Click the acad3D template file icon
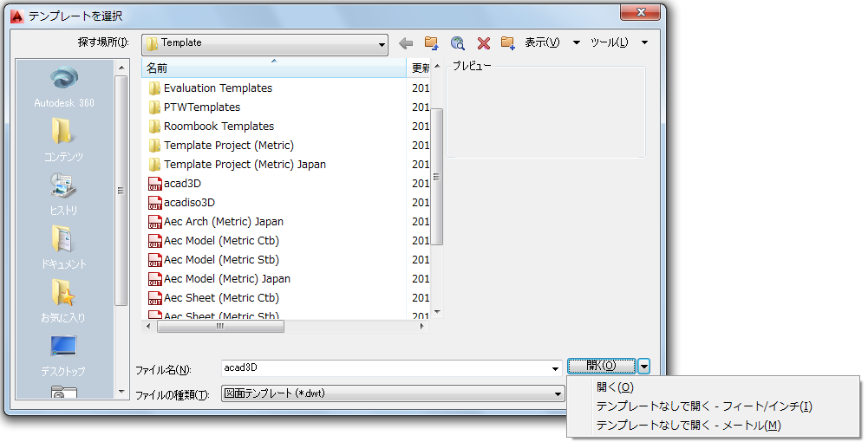The image size is (868, 442). pos(155,184)
